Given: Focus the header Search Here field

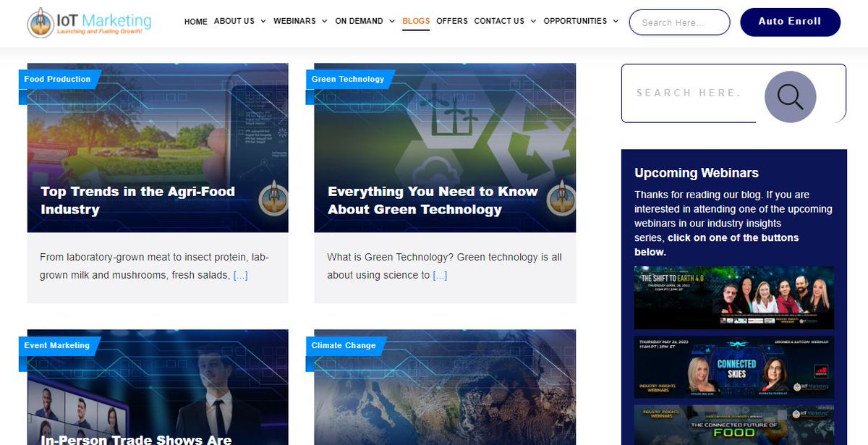Looking at the screenshot, I should tap(680, 22).
